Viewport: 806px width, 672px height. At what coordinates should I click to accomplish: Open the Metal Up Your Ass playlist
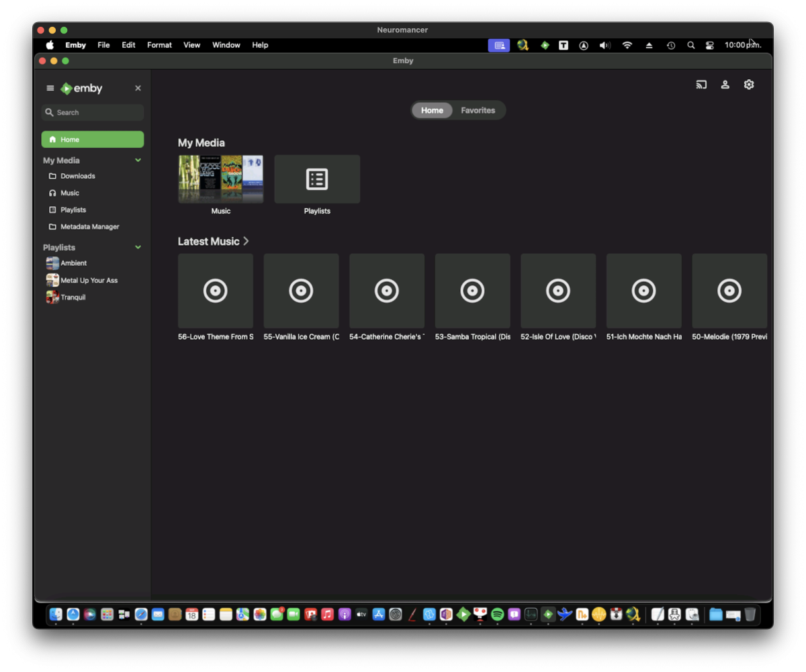pos(89,281)
